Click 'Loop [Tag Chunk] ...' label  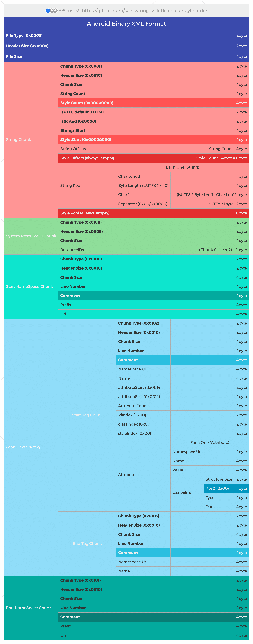pos(25,447)
